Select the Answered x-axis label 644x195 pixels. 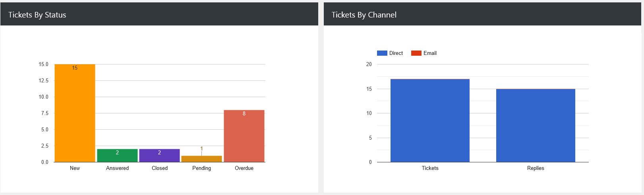pyautogui.click(x=117, y=168)
